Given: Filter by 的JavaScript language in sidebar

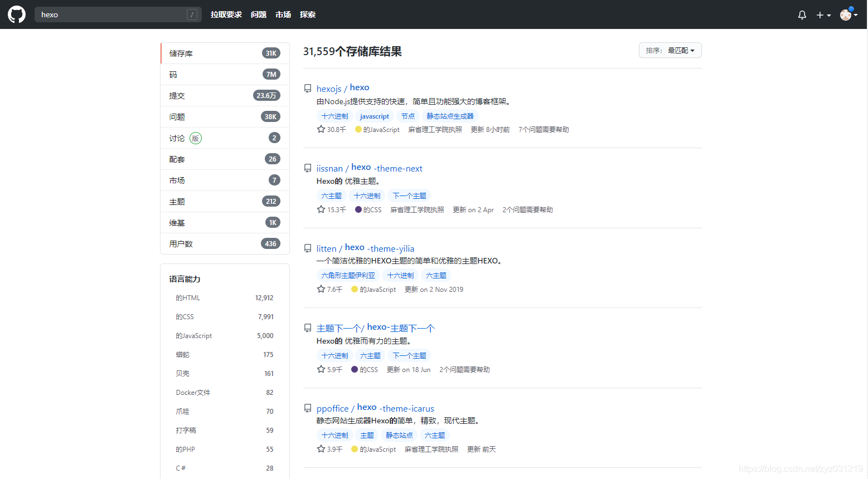Looking at the screenshot, I should click(x=225, y=336).
